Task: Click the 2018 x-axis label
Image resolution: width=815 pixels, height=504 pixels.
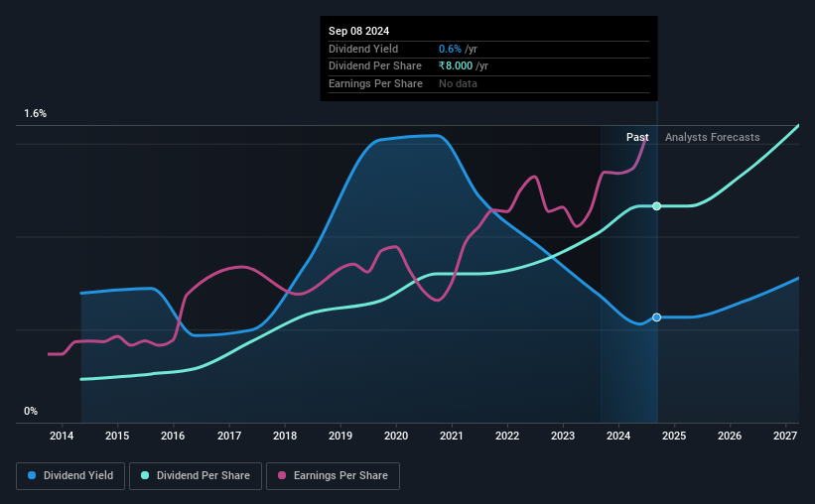Action: tap(285, 436)
